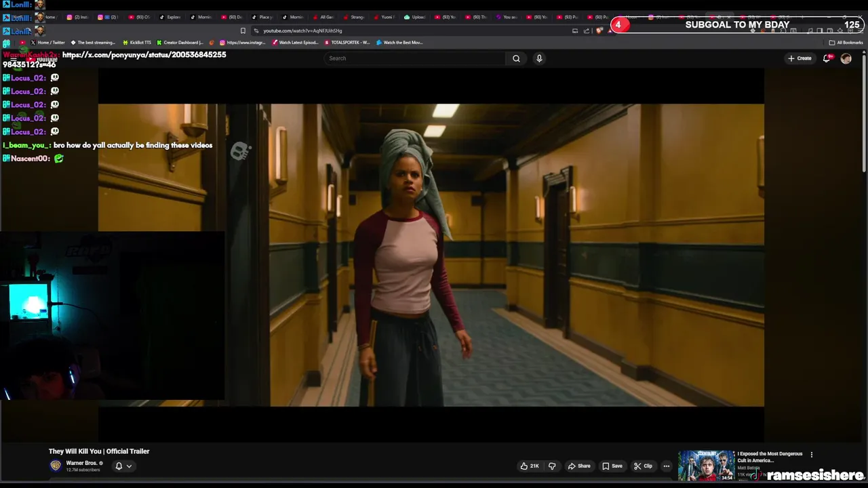Share the They Will Kill You trailer

coord(579,466)
